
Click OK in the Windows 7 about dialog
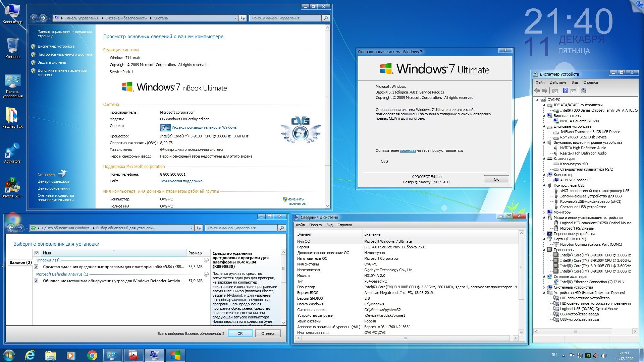(496, 179)
